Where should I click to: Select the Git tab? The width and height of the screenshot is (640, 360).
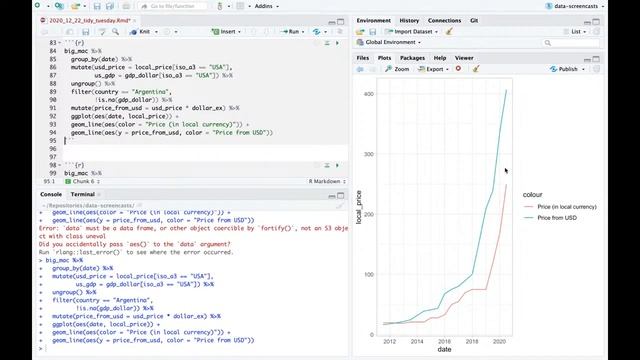(474, 20)
